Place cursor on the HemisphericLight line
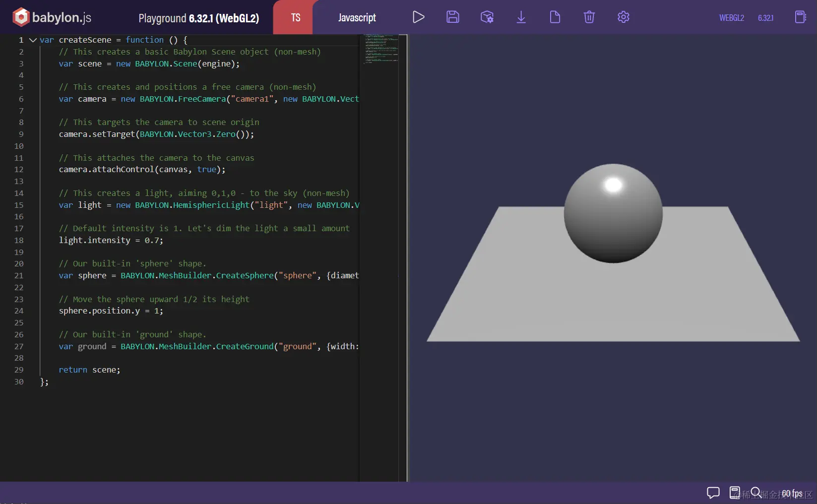This screenshot has height=504, width=817. 209,205
